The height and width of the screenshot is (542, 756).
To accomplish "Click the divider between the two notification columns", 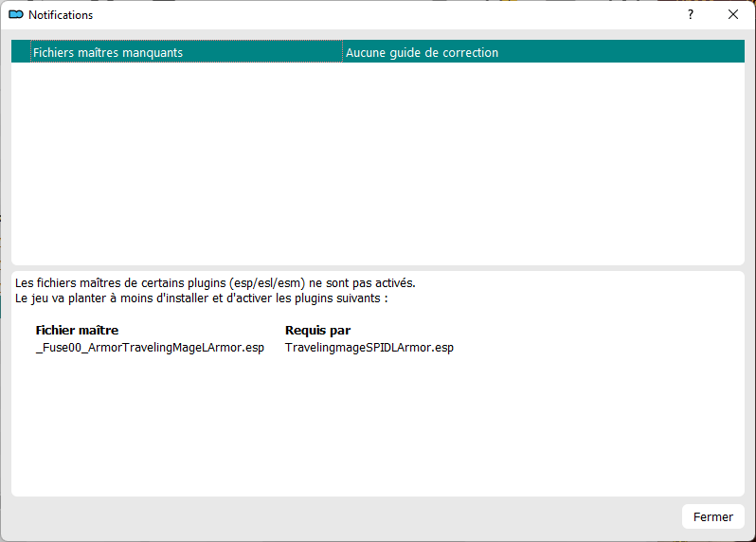I will (342, 53).
